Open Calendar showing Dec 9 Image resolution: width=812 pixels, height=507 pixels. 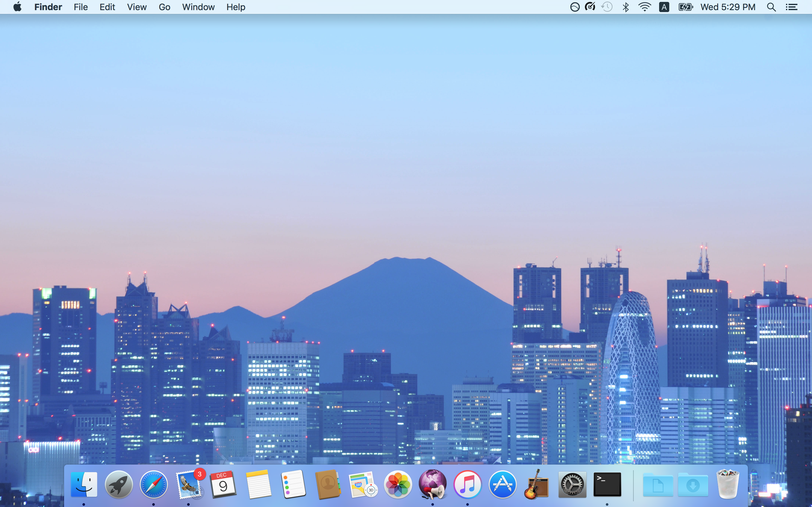pos(223,485)
